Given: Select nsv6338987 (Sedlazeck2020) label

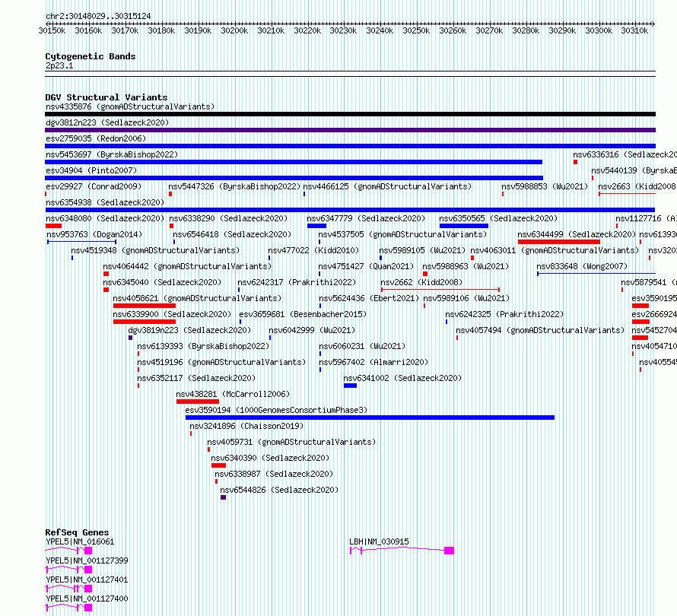Looking at the screenshot, I should [274, 474].
